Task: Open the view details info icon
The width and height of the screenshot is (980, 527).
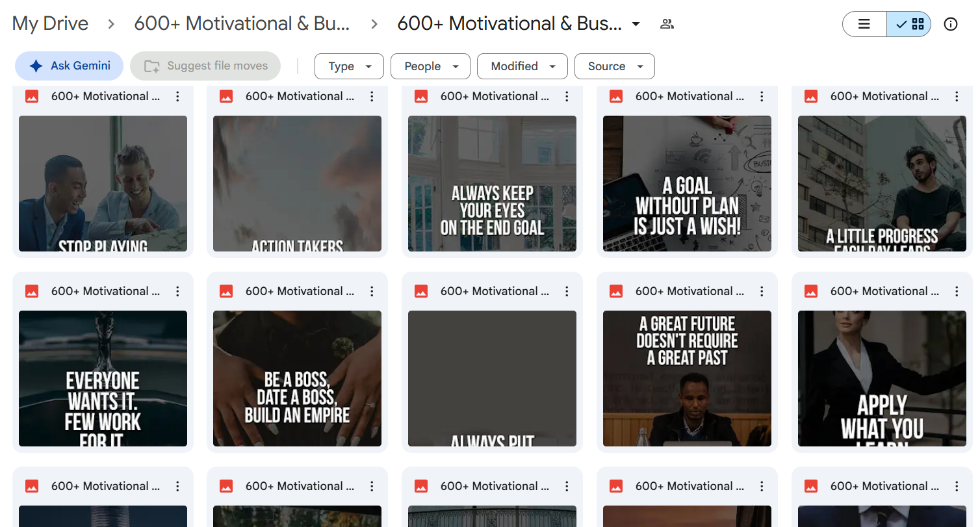Action: [951, 25]
